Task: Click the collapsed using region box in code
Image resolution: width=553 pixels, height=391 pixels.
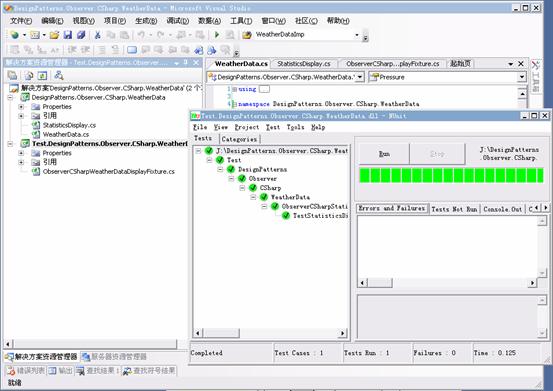Action: (x=264, y=89)
